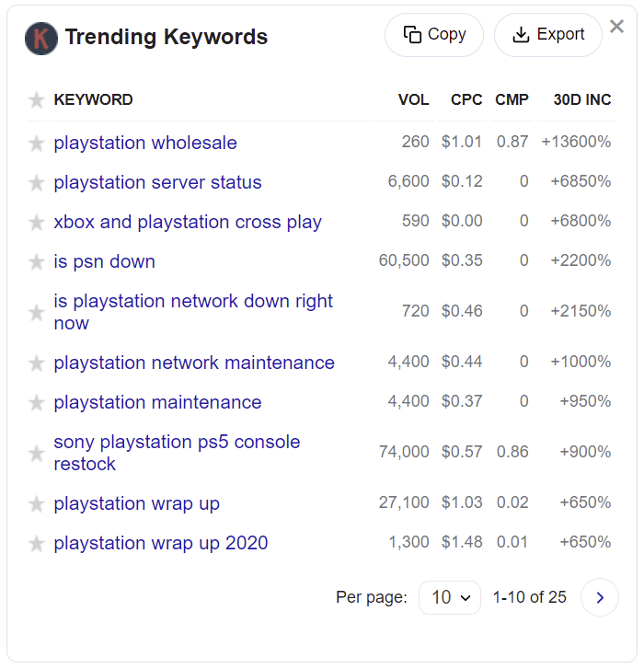Open 'playstation wrap up' keyword link

[x=136, y=503]
